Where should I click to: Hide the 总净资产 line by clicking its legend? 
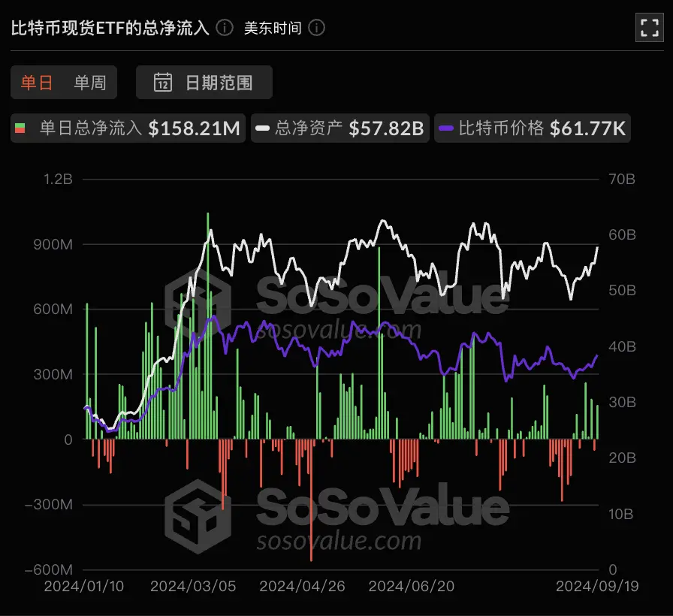pyautogui.click(x=340, y=128)
